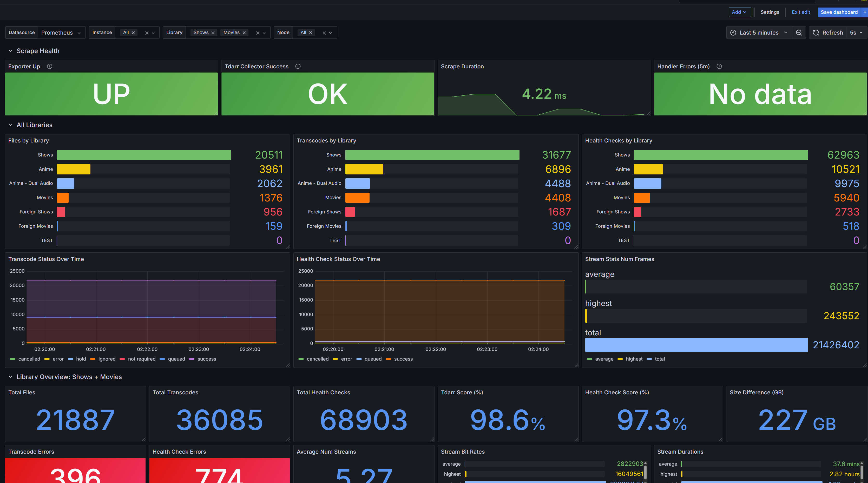Click the Stream Bit Rates panel scrollbar
Image resolution: width=868 pixels, height=483 pixels.
(645, 472)
